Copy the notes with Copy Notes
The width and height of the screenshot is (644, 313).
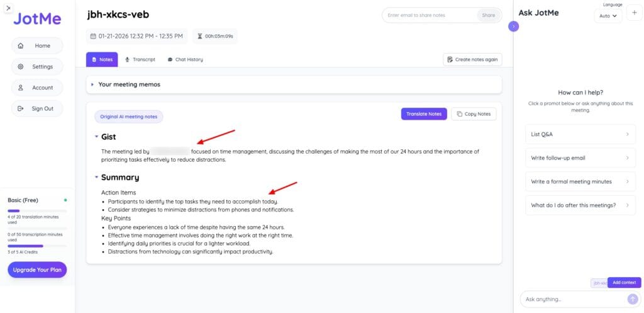pyautogui.click(x=474, y=114)
